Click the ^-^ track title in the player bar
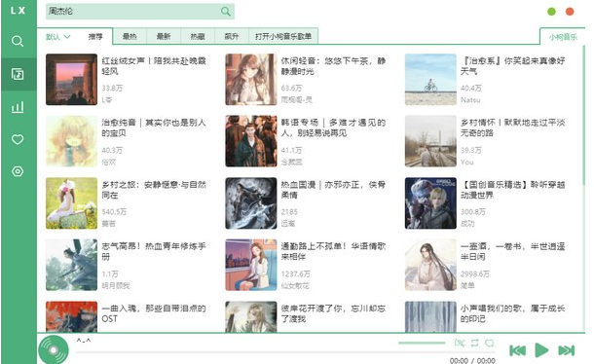Viewport: 594px width, 364px height. [84, 340]
